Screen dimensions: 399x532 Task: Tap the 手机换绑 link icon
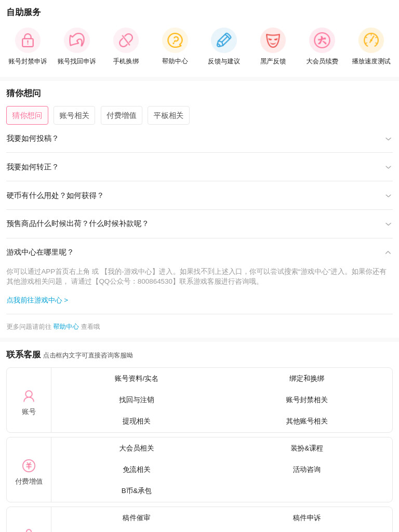[126, 41]
